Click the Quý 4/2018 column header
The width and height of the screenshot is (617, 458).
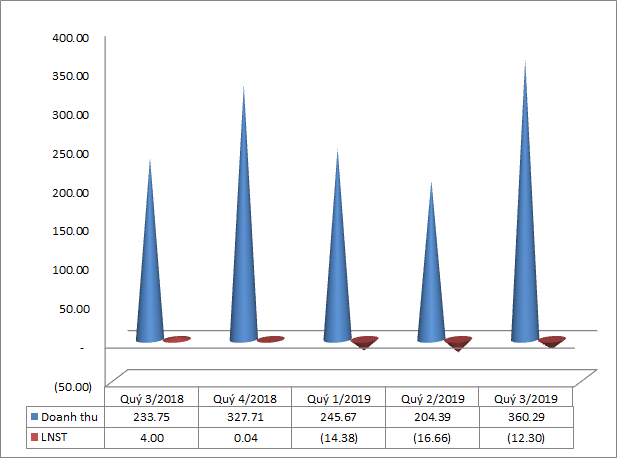tap(245, 399)
